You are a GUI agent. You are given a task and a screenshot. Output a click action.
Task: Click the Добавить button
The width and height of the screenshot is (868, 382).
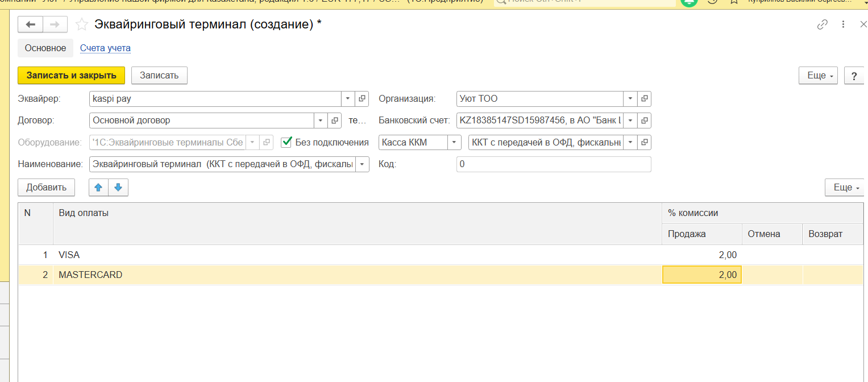[x=46, y=188]
